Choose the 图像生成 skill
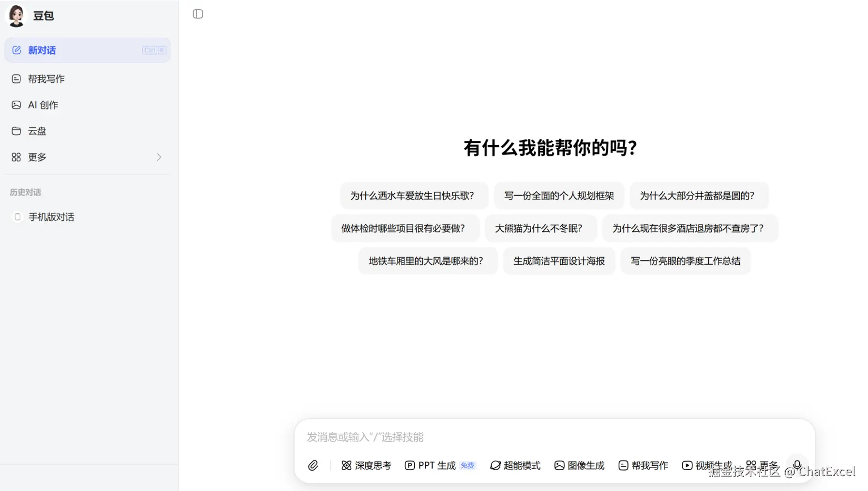This screenshot has width=868, height=491. point(579,465)
